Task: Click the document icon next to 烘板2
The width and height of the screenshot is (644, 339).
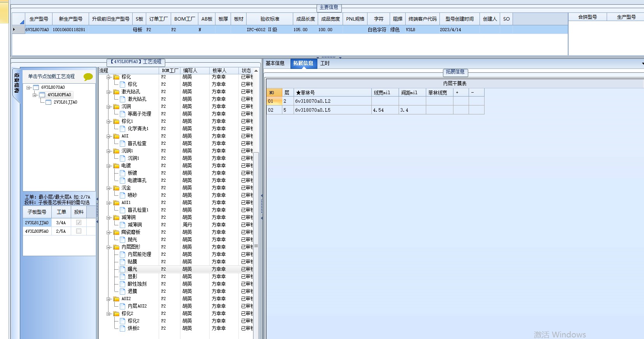Action: (x=122, y=328)
